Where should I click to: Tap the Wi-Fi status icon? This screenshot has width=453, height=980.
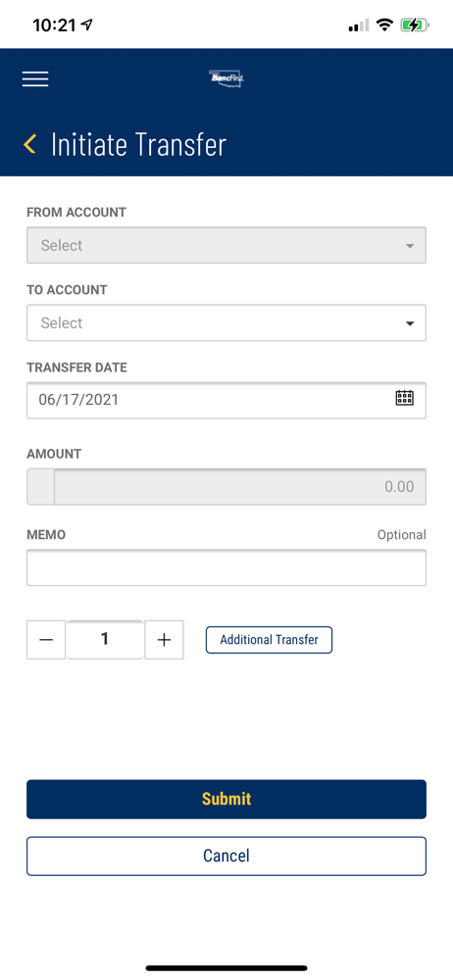384,25
